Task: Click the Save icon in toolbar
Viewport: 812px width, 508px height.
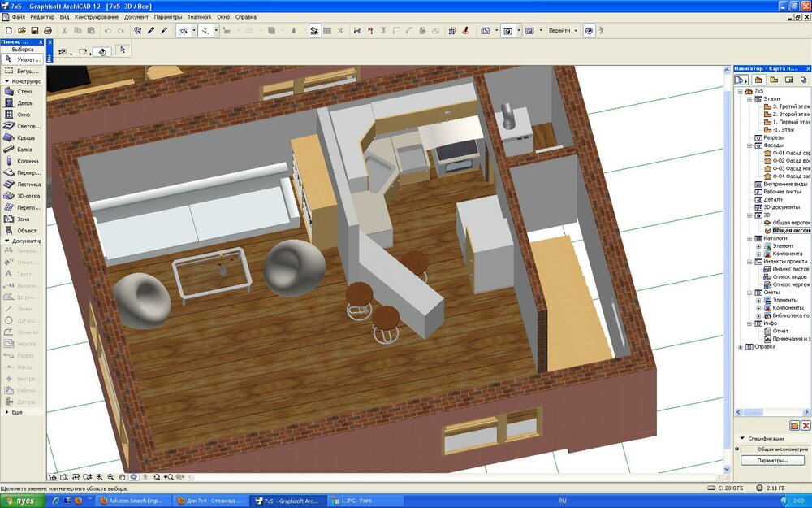Action: click(35, 31)
